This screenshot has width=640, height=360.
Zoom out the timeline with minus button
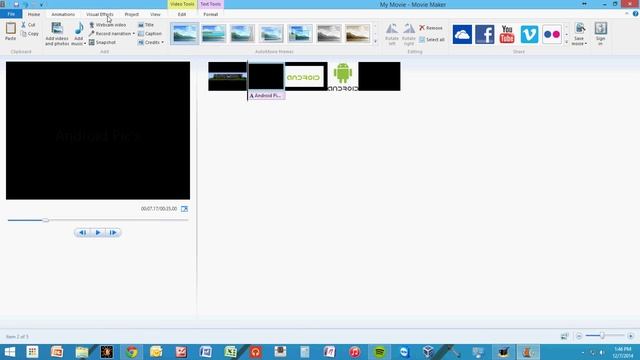tap(579, 336)
